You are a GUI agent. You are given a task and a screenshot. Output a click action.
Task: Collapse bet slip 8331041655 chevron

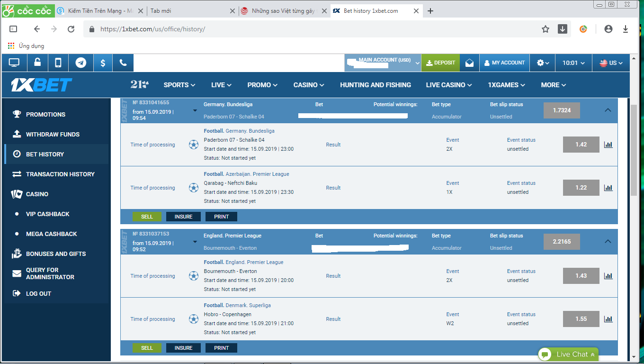pyautogui.click(x=608, y=110)
